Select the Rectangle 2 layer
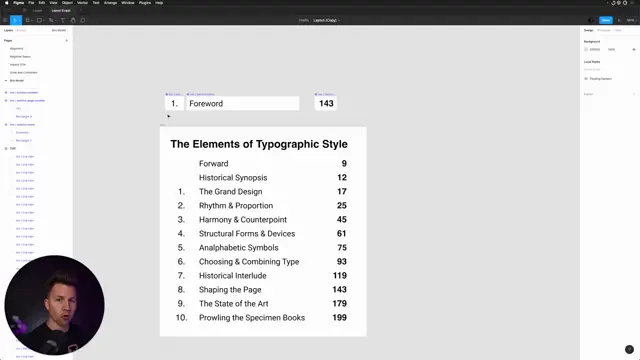 [x=24, y=140]
